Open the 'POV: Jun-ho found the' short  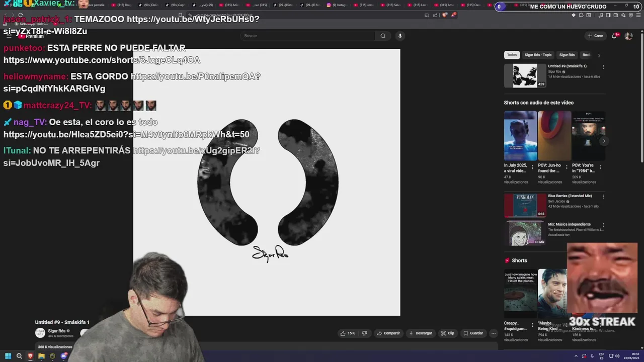pyautogui.click(x=554, y=136)
